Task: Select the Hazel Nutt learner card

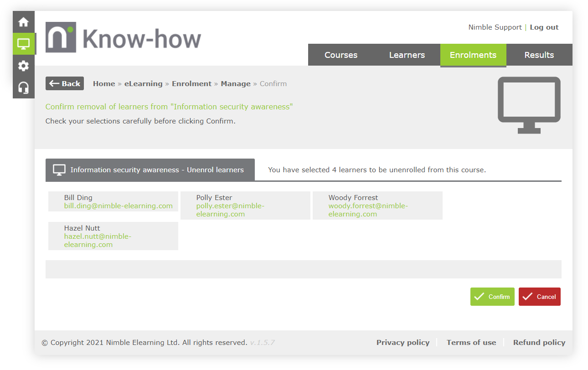Action: [113, 236]
